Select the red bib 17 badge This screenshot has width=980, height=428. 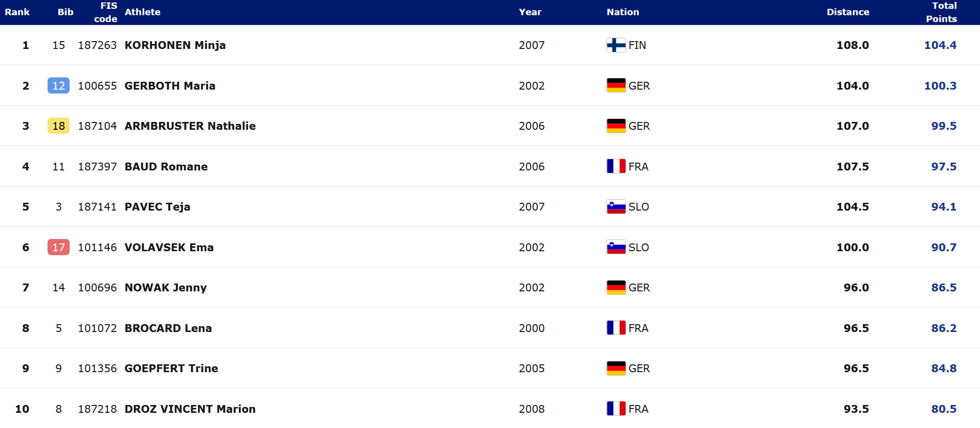[x=58, y=247]
